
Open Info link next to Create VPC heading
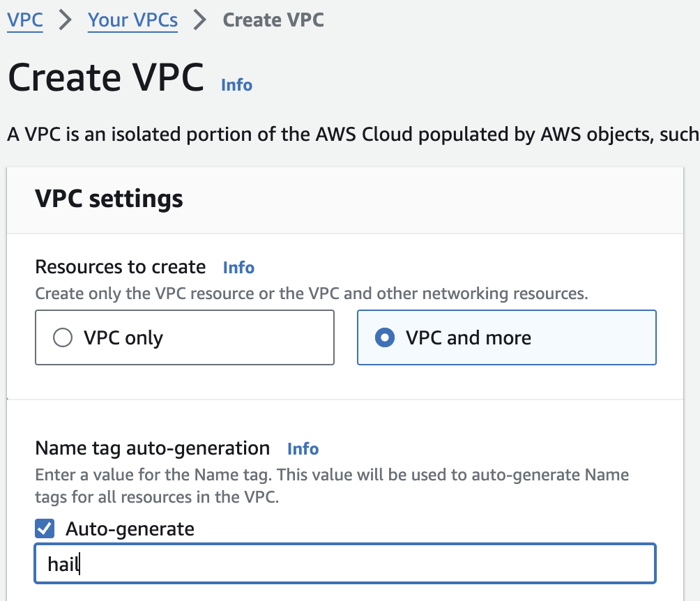236,85
